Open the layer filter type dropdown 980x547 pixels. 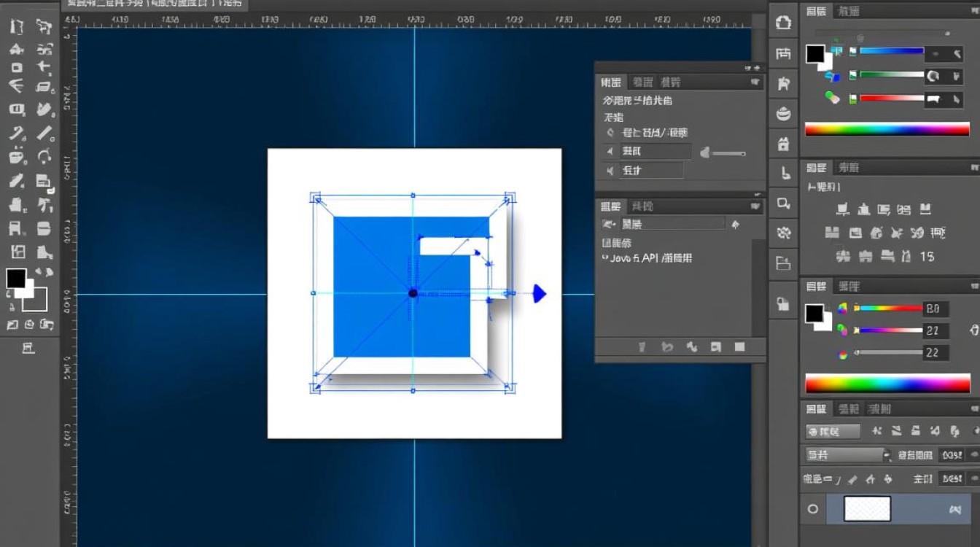(x=833, y=432)
